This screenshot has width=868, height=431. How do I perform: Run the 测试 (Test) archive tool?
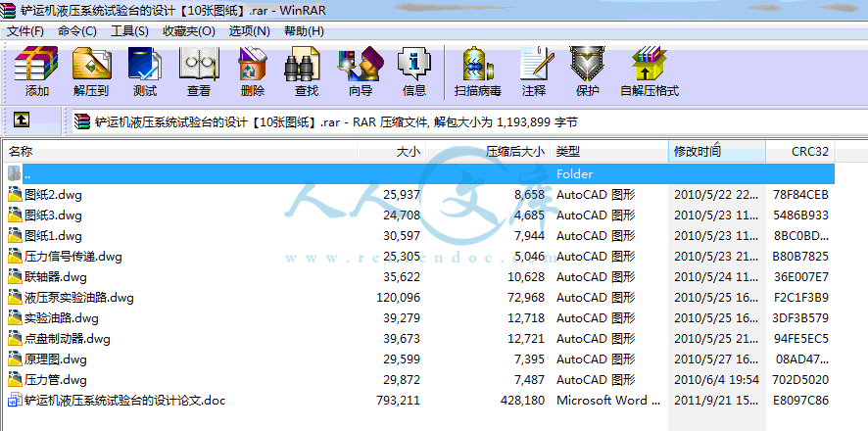click(x=144, y=63)
